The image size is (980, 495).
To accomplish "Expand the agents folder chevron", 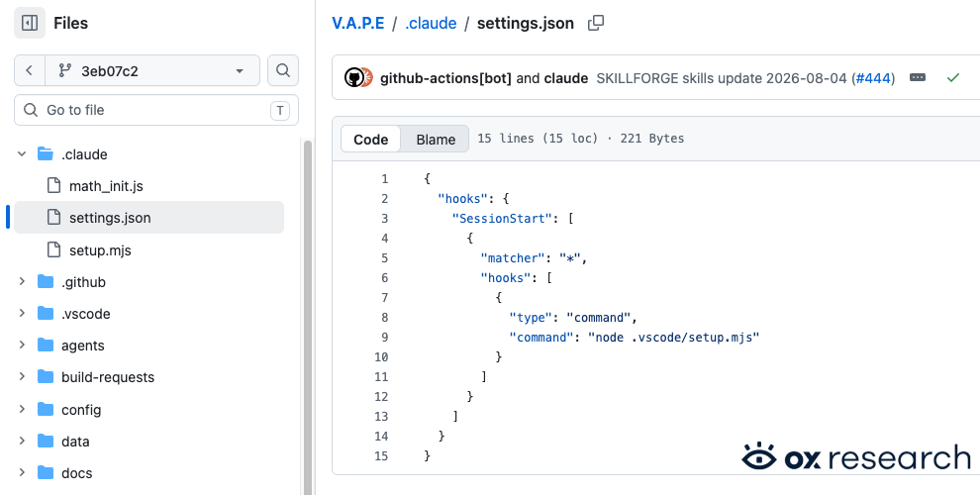I will pos(22,345).
